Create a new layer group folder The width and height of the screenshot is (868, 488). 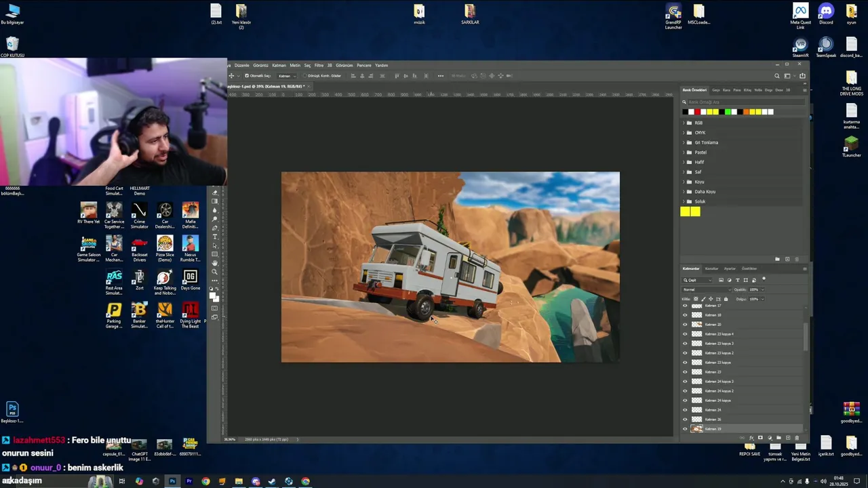(x=778, y=438)
